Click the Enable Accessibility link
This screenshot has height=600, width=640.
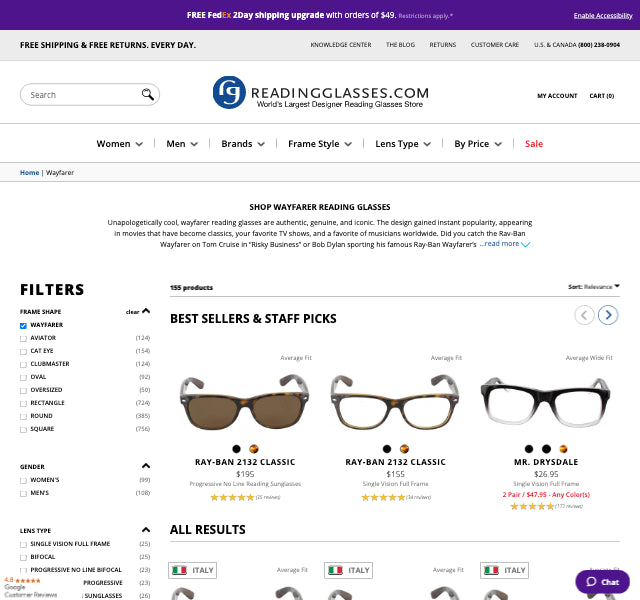tap(602, 16)
